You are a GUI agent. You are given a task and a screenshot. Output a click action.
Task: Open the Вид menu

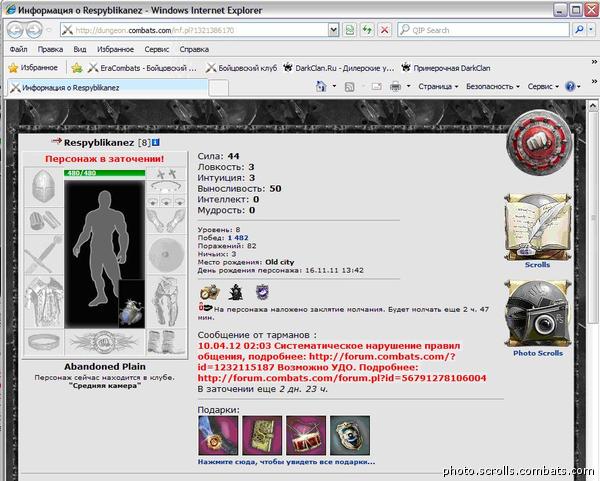(80, 49)
